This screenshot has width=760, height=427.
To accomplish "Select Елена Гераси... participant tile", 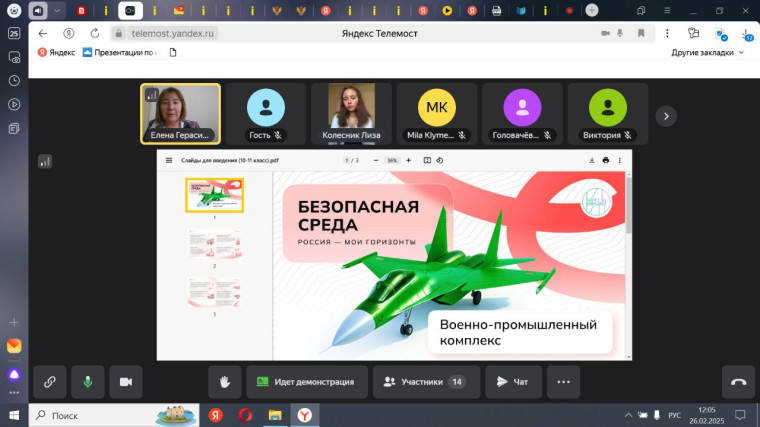I will pos(180,114).
